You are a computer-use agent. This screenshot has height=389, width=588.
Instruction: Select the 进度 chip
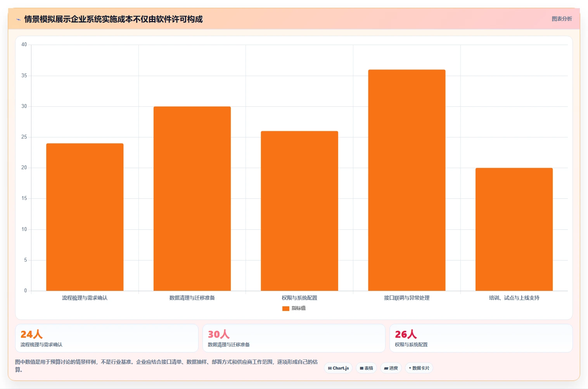[x=391, y=368]
